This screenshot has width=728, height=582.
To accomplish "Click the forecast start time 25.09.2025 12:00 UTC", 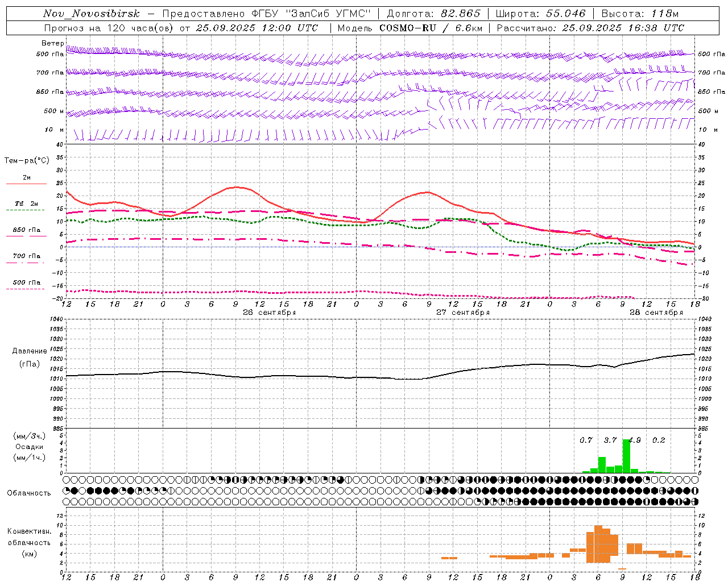I will point(257,28).
